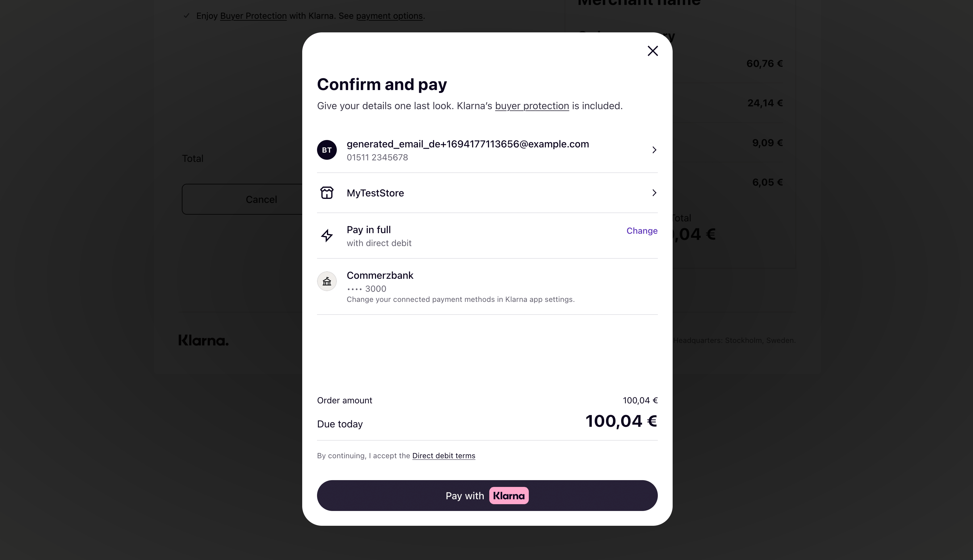This screenshot has height=560, width=973.
Task: Click the checkmark icon beside Buyer Protection text
Action: coord(187,16)
